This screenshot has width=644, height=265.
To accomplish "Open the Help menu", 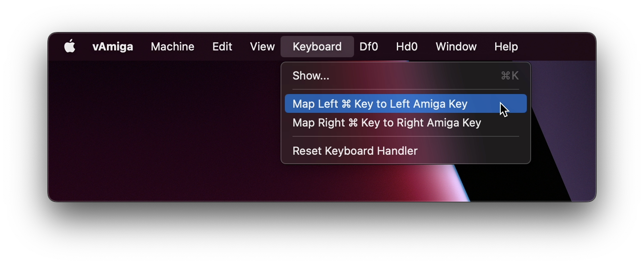I will tap(506, 47).
